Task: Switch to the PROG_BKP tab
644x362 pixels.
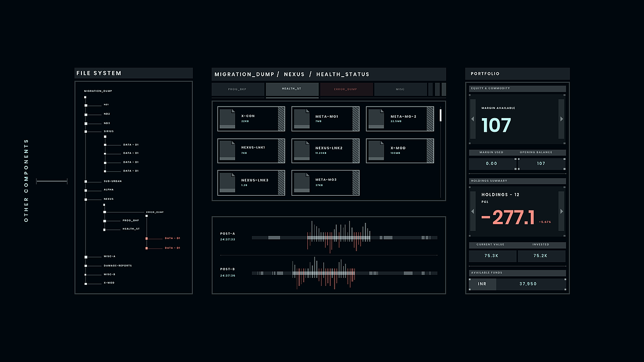Action: (238, 89)
